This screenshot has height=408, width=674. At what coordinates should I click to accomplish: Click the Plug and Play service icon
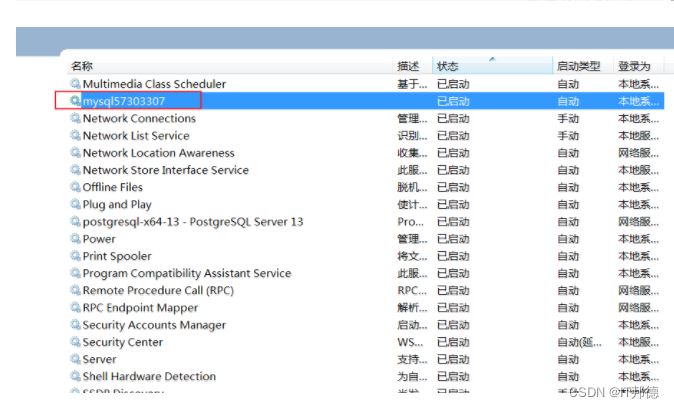click(x=75, y=204)
